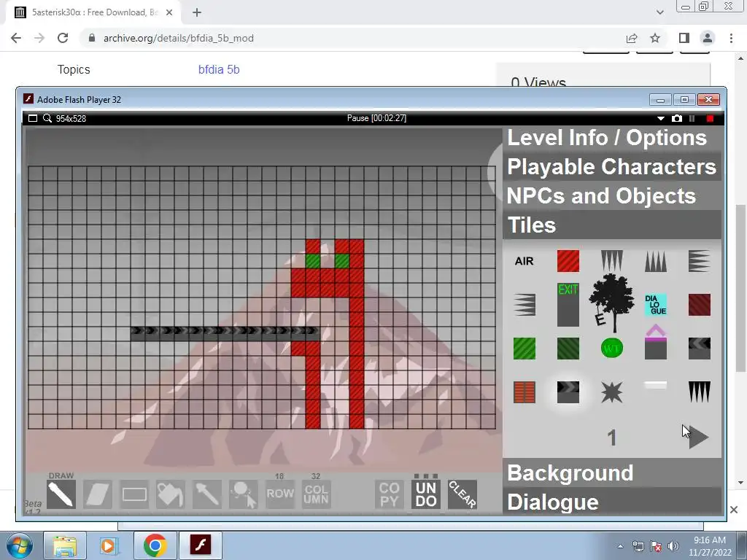
Task: Select the green circle WT tile
Action: click(612, 349)
